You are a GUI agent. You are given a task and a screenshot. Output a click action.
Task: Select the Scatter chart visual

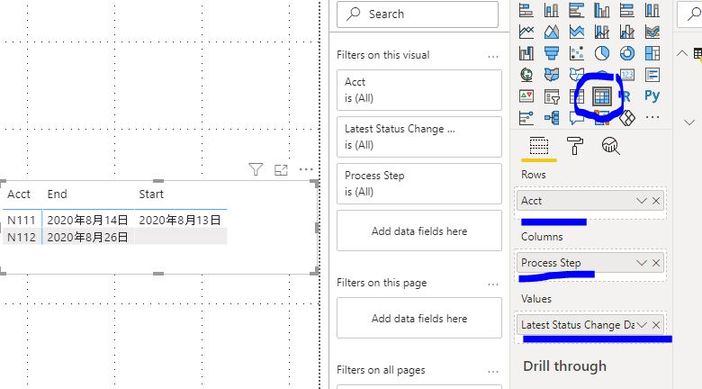577,53
